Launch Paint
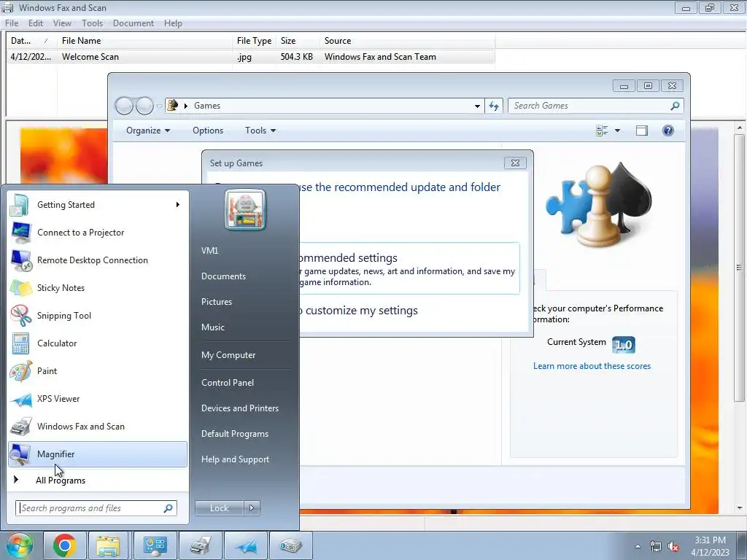Image resolution: width=747 pixels, height=560 pixels. tap(98, 371)
